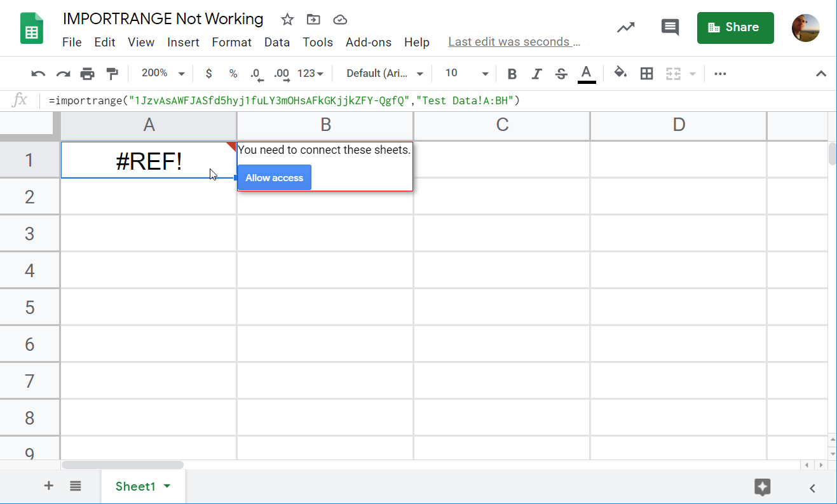Star this spreadsheet
Screen dimensions: 837x504
click(287, 19)
